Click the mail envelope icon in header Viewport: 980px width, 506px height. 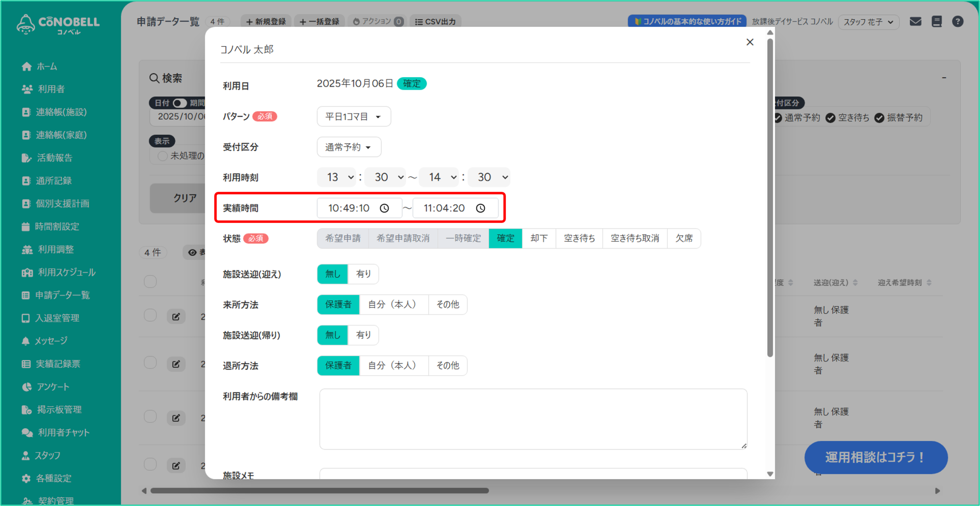coord(915,22)
